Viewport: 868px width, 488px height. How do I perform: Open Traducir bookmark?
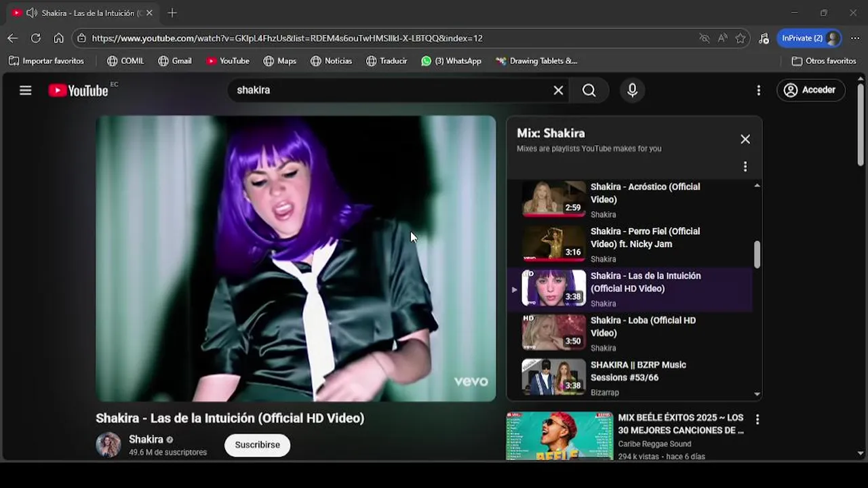coord(387,61)
